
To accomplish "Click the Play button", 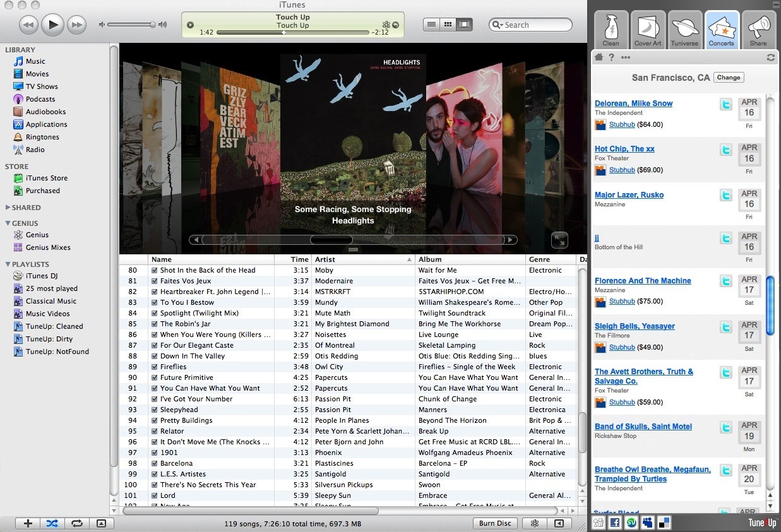I will 53,25.
